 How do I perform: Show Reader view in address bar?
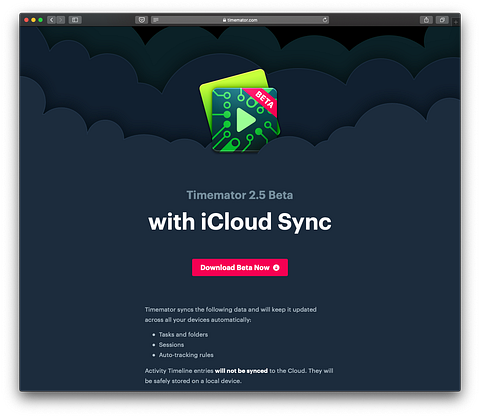click(156, 20)
